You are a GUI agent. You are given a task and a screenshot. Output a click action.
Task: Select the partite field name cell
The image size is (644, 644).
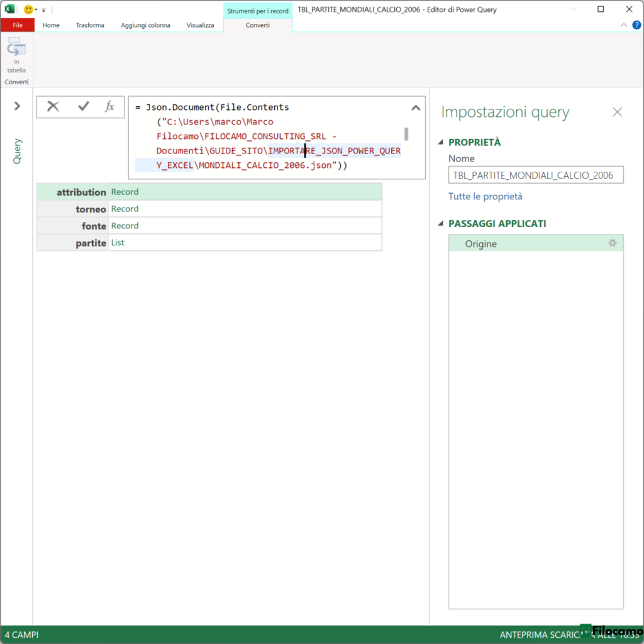[x=73, y=242]
